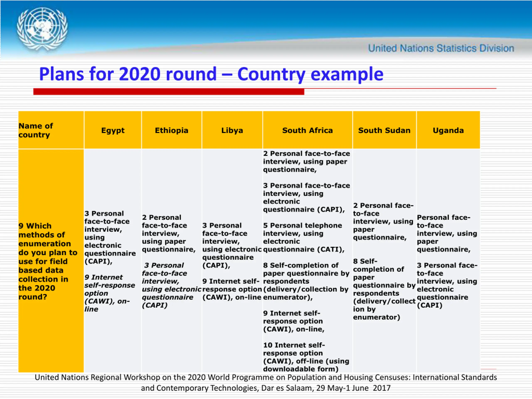Click Libya's CAWI on-line response entry
The height and width of the screenshot is (399, 532).
231,289
